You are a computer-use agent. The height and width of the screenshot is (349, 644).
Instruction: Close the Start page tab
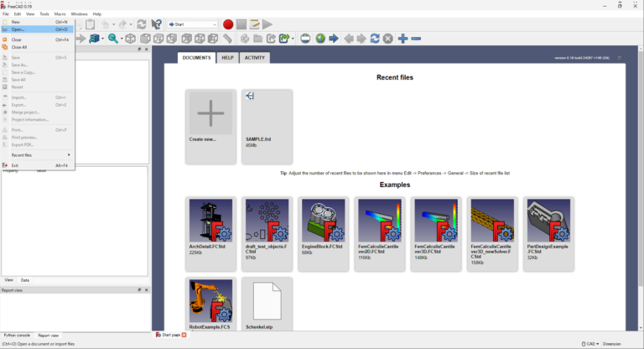click(184, 335)
